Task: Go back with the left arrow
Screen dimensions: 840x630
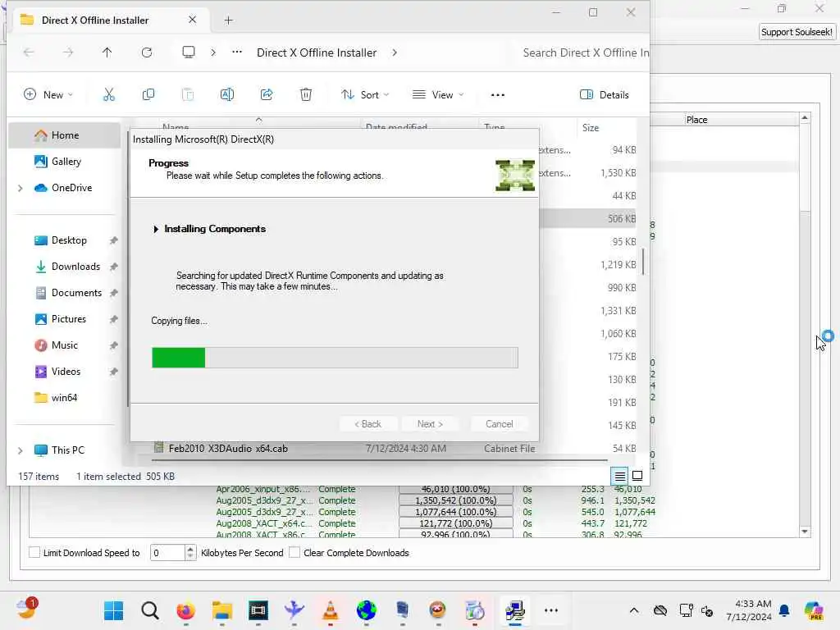Action: 29,52
